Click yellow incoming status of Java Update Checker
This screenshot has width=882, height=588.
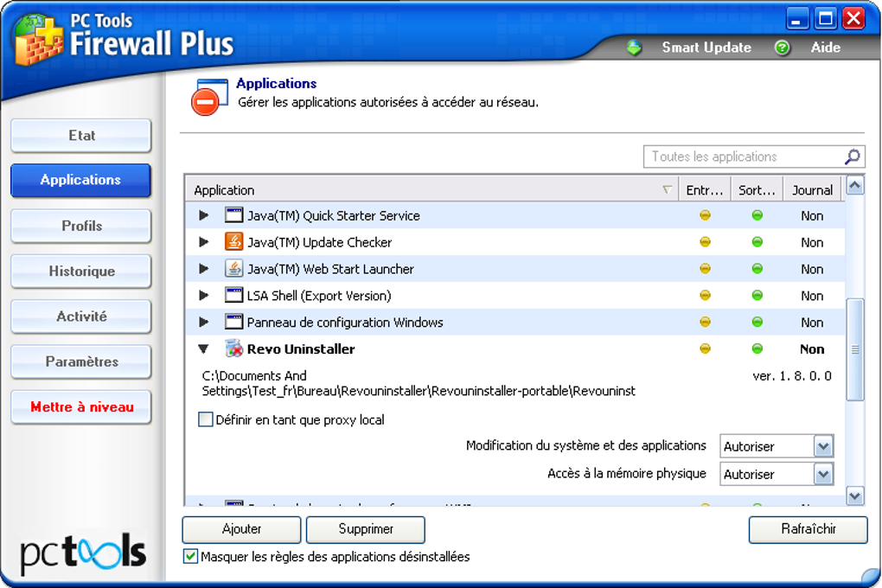point(705,242)
